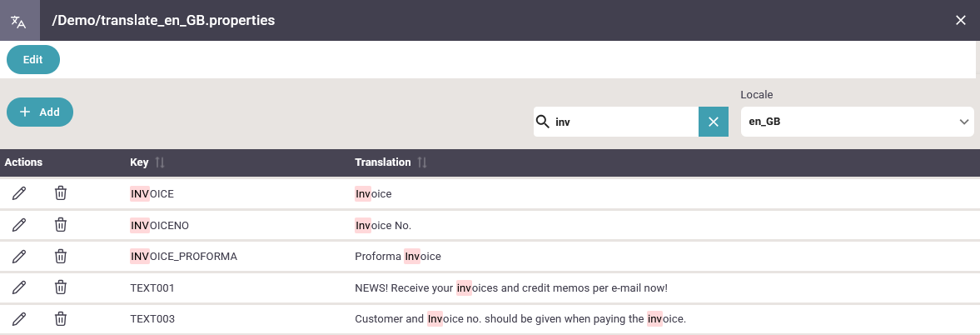Delete the TEXT001 entry
Viewport: 980px width, 335px height.
(x=61, y=287)
